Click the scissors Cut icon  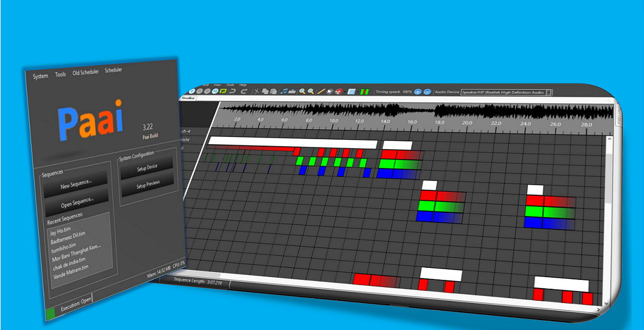point(256,91)
